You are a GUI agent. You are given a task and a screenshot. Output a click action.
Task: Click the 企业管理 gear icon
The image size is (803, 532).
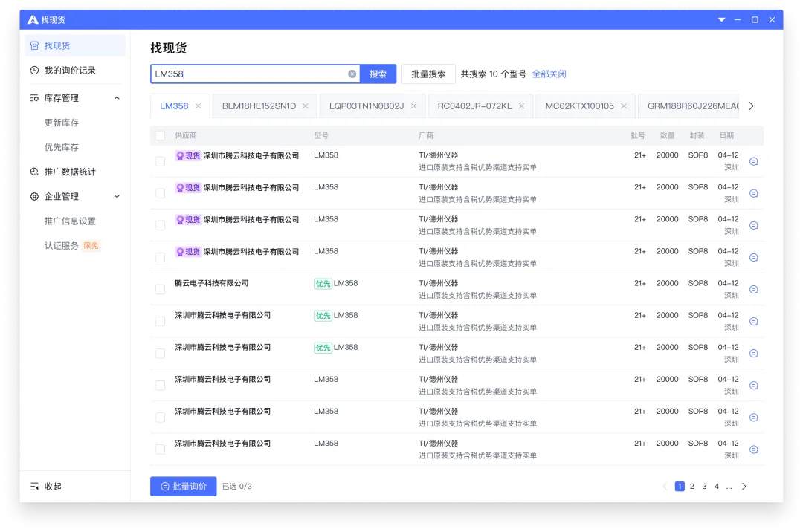34,196
